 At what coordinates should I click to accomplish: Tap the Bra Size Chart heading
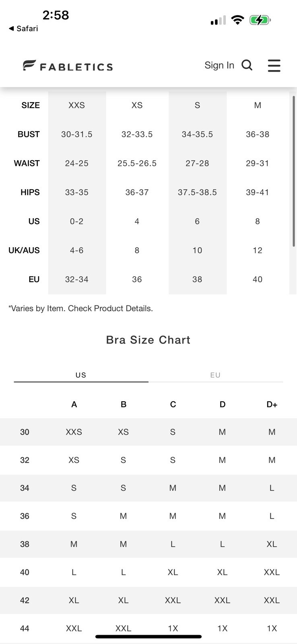tap(148, 340)
